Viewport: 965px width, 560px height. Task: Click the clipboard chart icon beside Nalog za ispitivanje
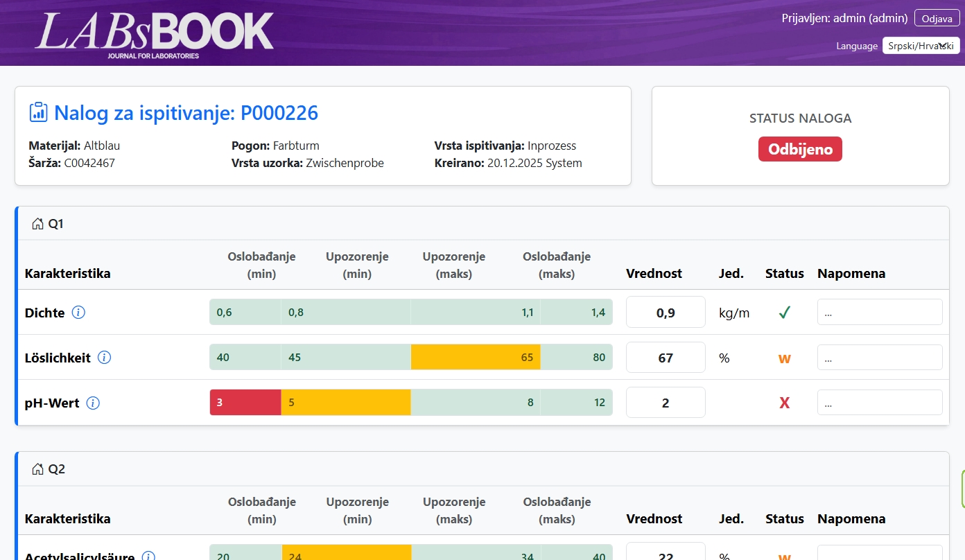click(x=38, y=112)
